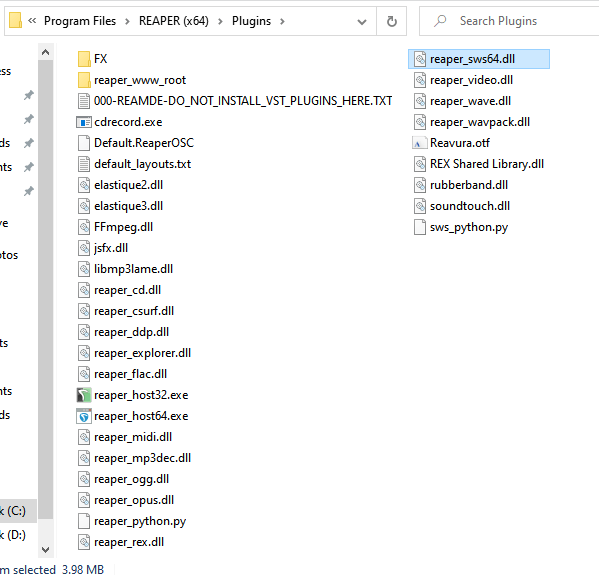The width and height of the screenshot is (599, 580).
Task: Click the sws_python.py file icon
Action: tap(420, 227)
